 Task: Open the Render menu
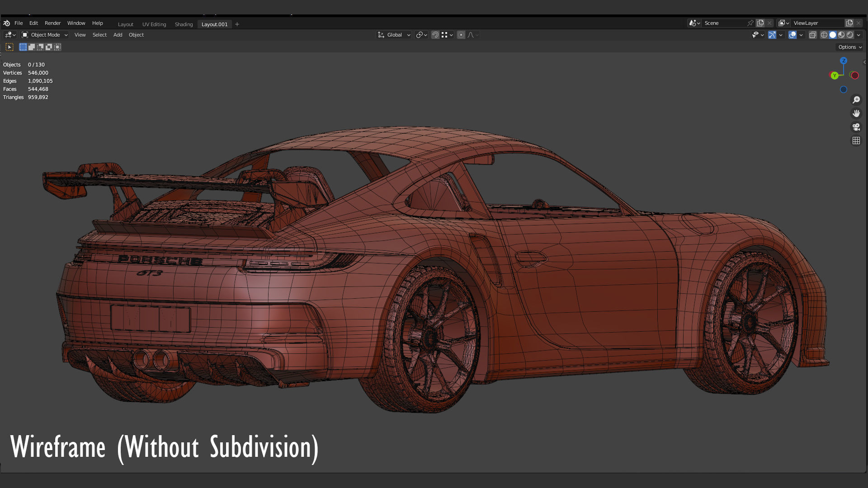(52, 23)
